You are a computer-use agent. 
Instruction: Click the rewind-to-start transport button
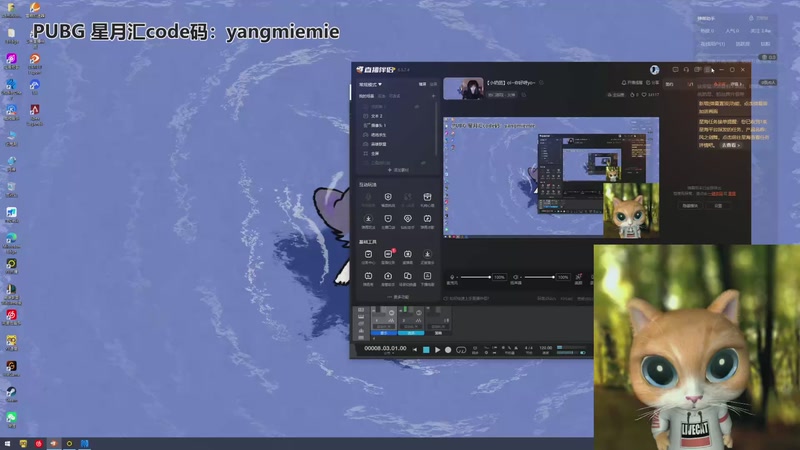coord(415,350)
